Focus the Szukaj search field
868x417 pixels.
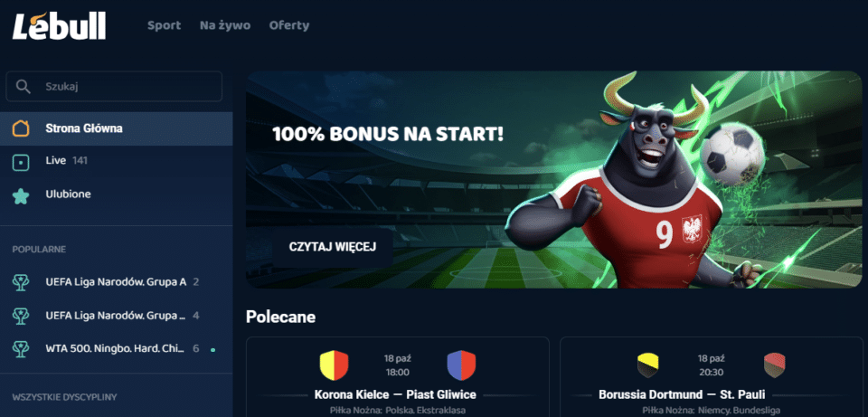point(114,87)
